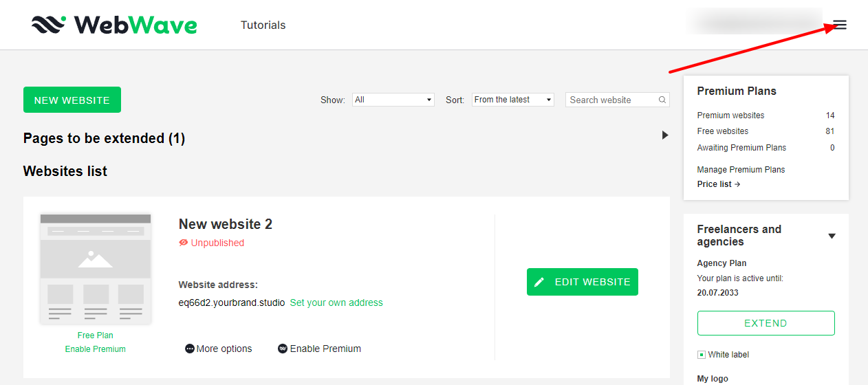Collapse Freelancers and agencies panel
The image size is (868, 385).
832,236
